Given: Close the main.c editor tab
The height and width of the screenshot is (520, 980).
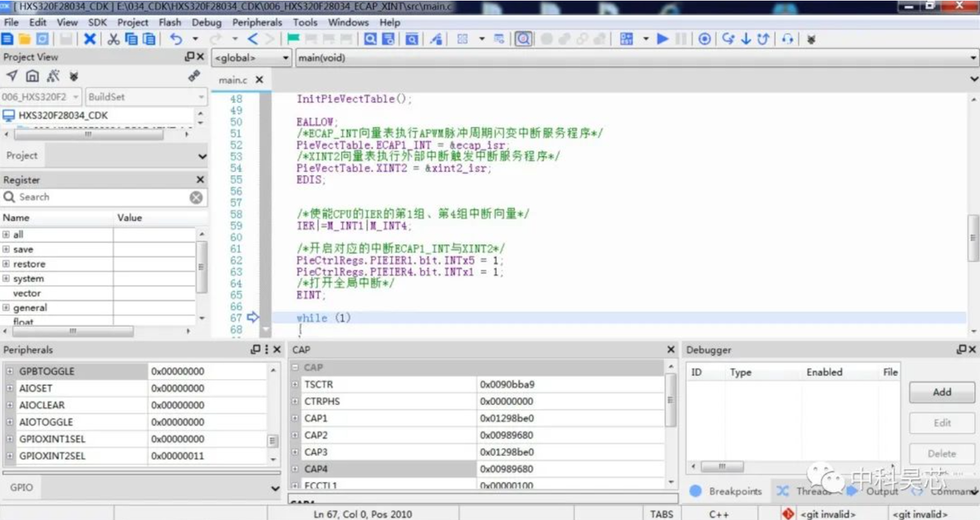Looking at the screenshot, I should [x=259, y=80].
